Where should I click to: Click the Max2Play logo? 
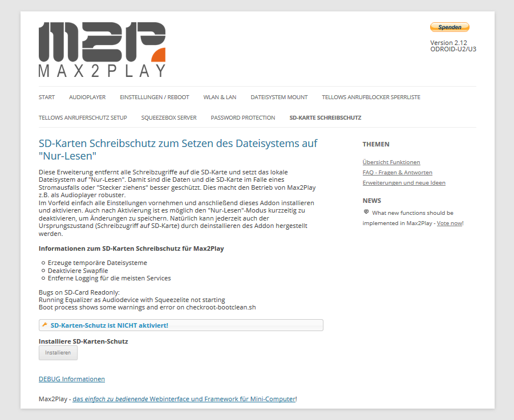[x=102, y=50]
